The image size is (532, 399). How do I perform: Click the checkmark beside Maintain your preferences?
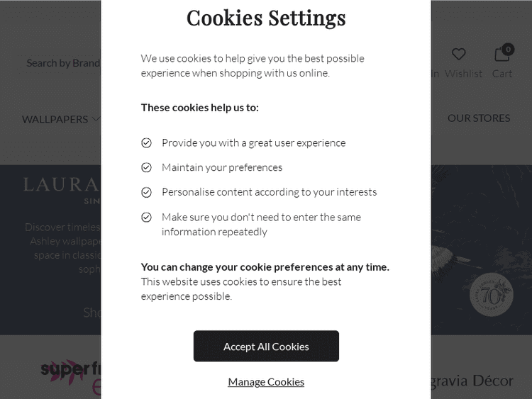coord(147,168)
